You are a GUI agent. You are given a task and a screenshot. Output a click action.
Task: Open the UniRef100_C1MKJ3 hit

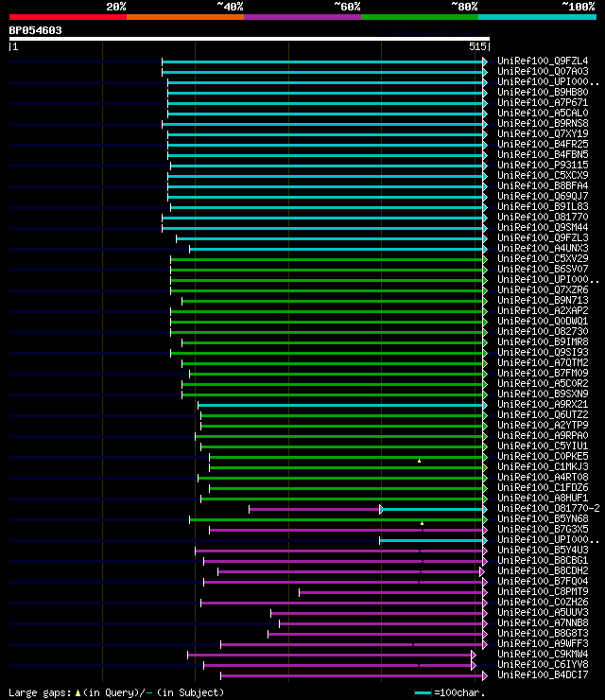click(543, 467)
